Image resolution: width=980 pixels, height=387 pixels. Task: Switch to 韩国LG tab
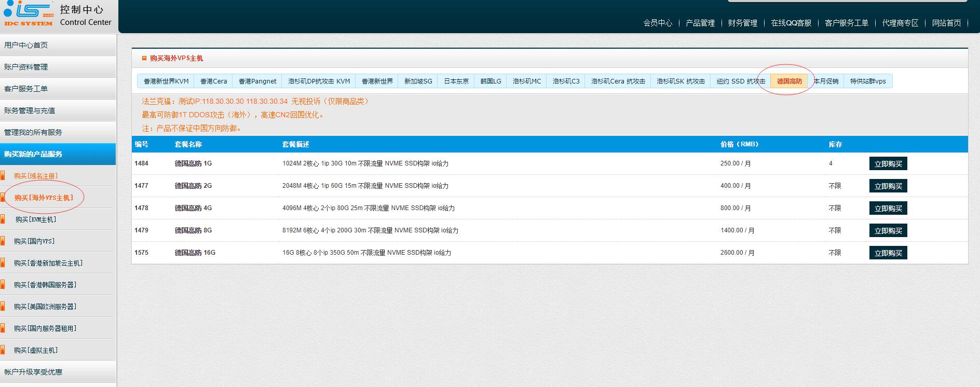491,81
